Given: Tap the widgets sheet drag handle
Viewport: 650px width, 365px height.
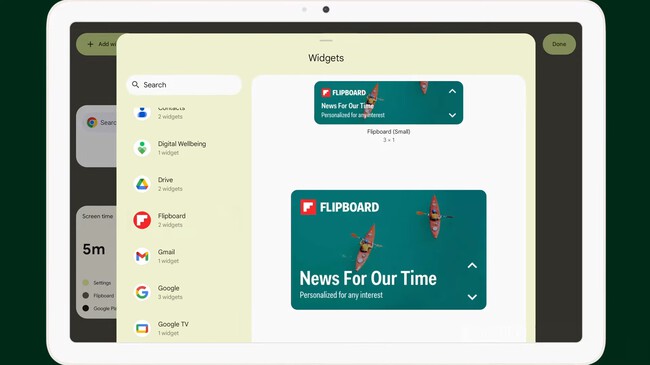Looking at the screenshot, I should (326, 41).
